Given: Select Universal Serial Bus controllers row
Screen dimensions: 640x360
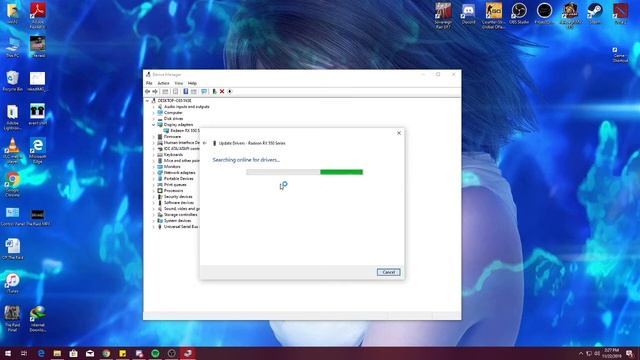Looking at the screenshot, I should tap(180, 227).
